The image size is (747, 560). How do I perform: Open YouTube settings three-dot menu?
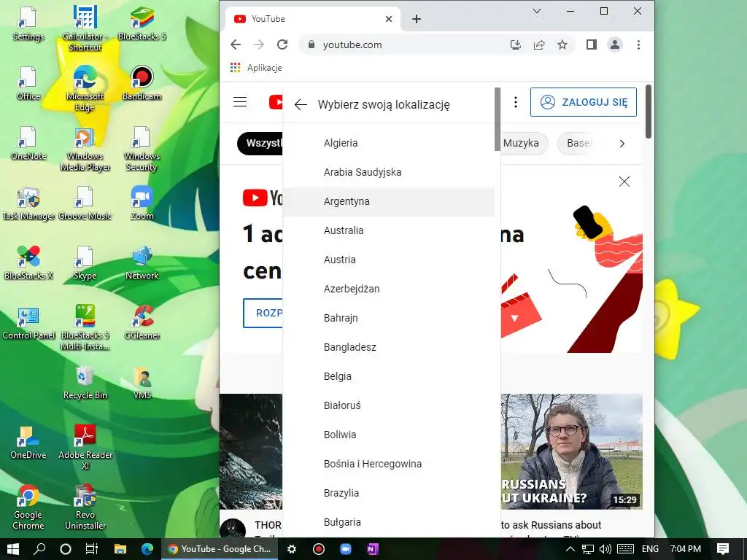(516, 102)
